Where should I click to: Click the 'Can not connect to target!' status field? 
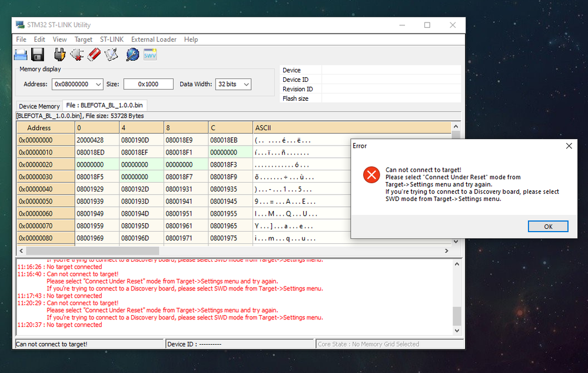point(89,344)
